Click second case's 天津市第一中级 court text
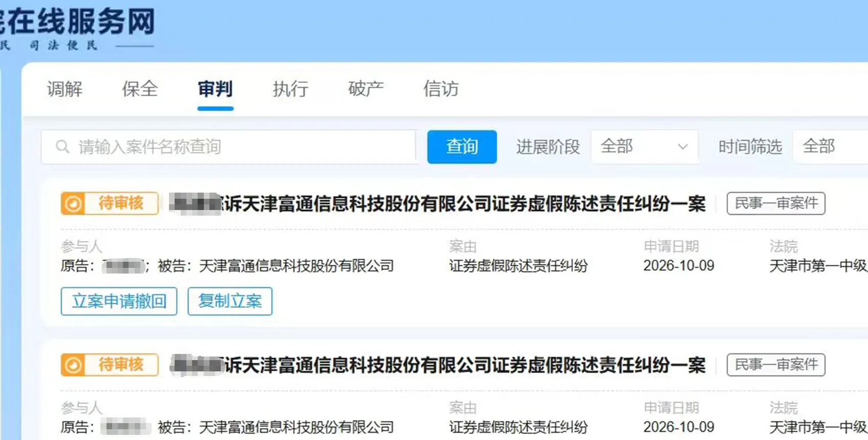 click(x=818, y=427)
